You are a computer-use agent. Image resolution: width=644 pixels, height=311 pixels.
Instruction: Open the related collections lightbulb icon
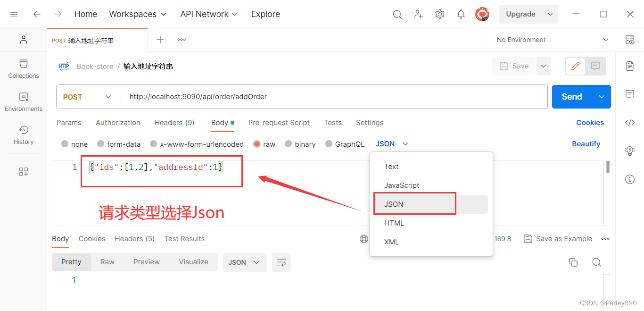[x=630, y=151]
